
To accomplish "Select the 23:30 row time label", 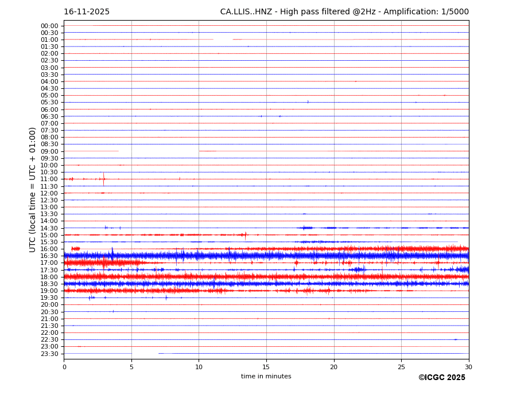I will 49,354.
